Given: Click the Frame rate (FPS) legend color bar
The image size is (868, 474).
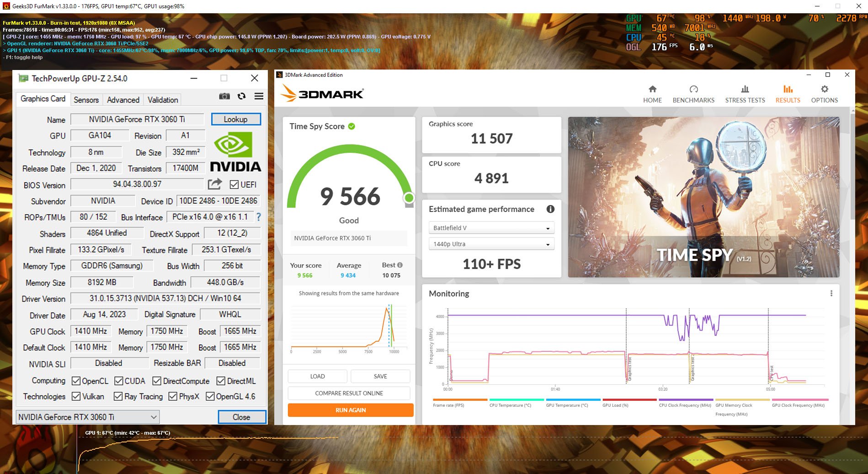Looking at the screenshot, I should click(x=460, y=399).
